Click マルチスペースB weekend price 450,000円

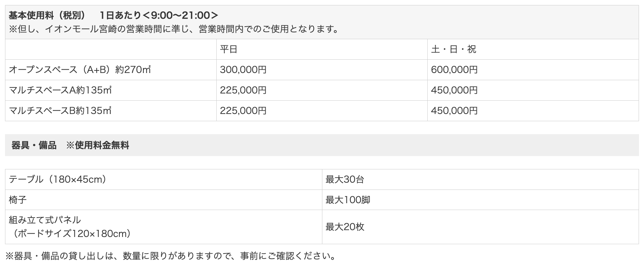[x=454, y=110]
